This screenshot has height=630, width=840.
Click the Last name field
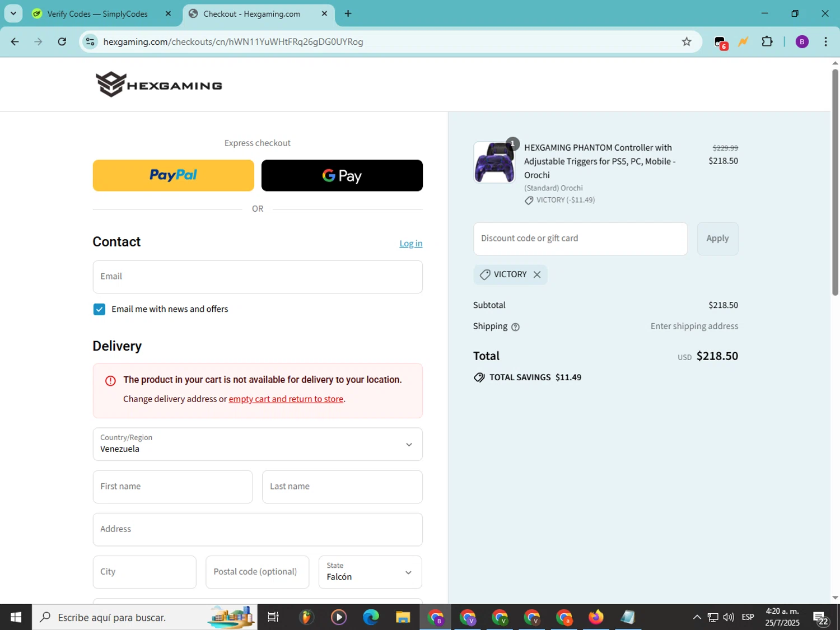pos(342,487)
